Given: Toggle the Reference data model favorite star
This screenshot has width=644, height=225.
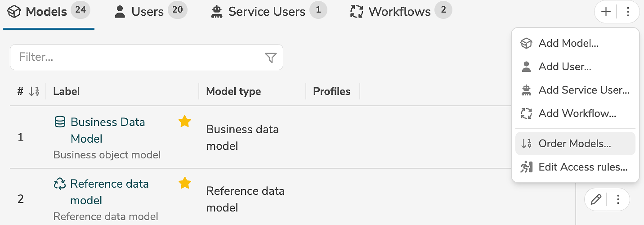Looking at the screenshot, I should point(184,183).
